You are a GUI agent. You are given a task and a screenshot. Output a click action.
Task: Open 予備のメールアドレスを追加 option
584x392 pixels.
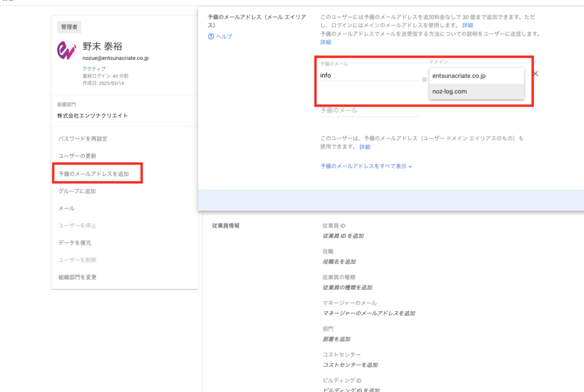[x=93, y=173]
